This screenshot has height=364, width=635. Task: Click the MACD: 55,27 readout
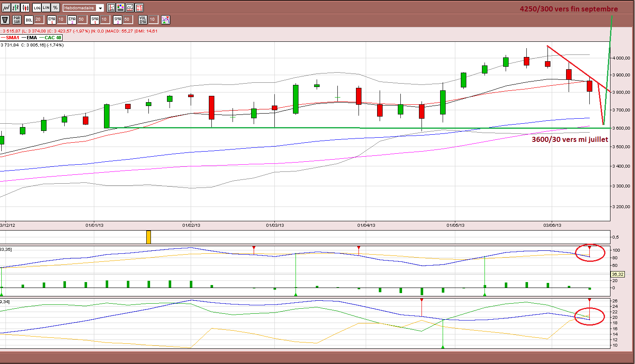point(120,31)
